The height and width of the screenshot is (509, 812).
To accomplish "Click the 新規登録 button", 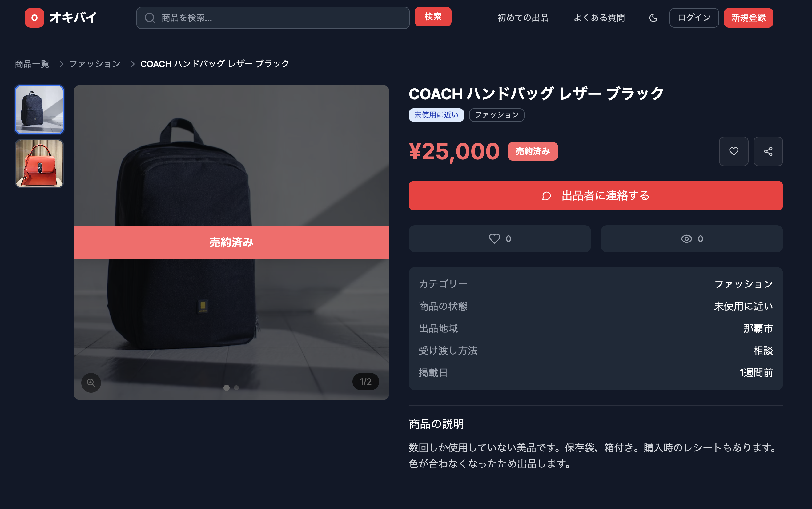I will pyautogui.click(x=748, y=18).
